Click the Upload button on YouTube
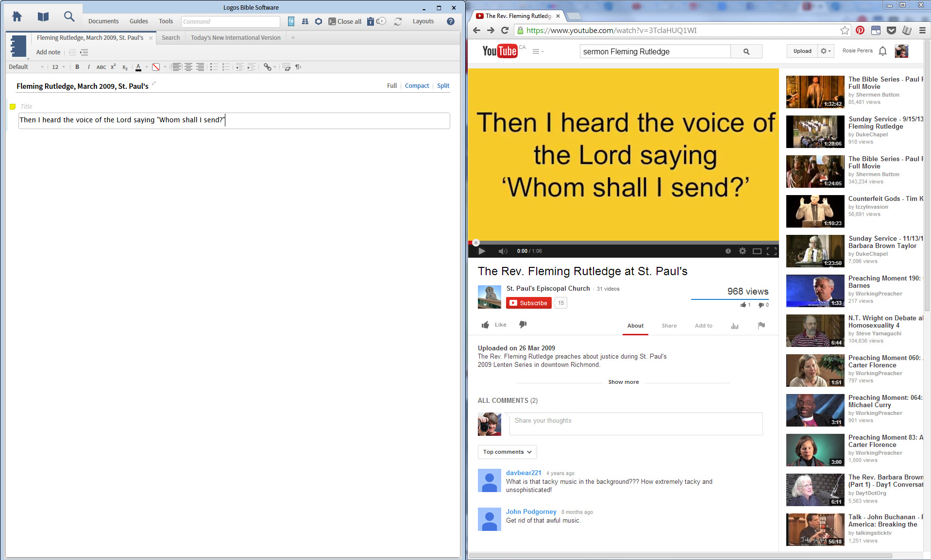931x560 pixels. [802, 51]
